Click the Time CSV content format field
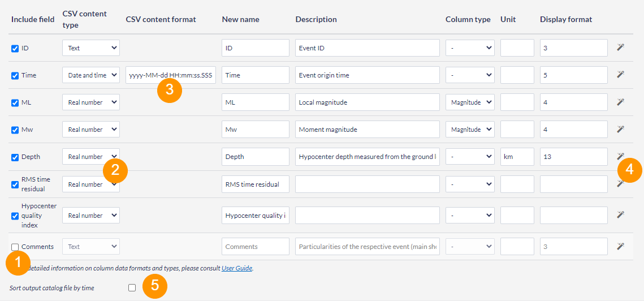 170,75
